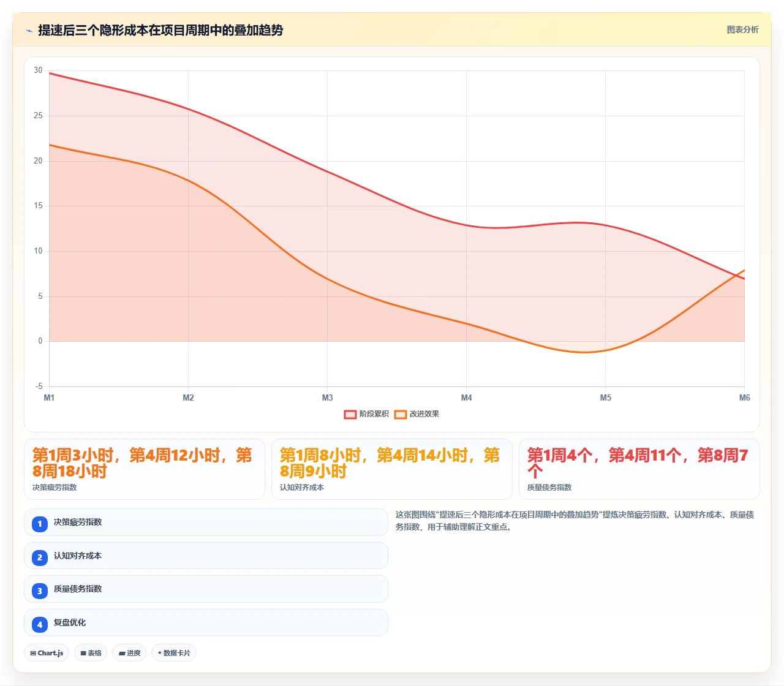Image resolution: width=784 pixels, height=686 pixels.
Task: Select the 决策疲劳指数 metric card
Action: (x=145, y=469)
